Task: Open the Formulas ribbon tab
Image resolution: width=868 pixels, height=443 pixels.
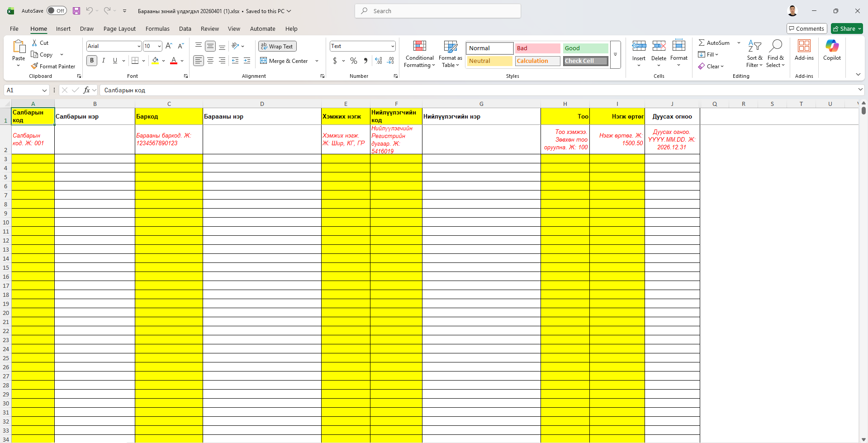Action: (157, 29)
